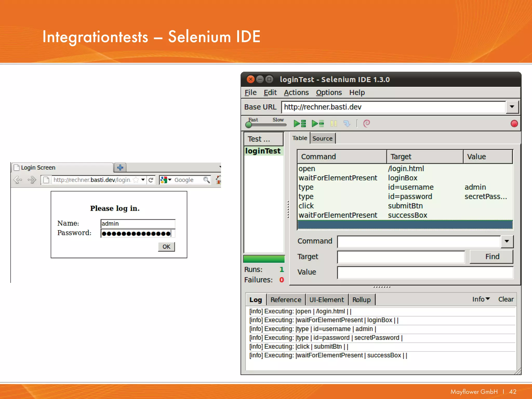The image size is (532, 399).
Task: Switch to the Reference tab
Action: 286,300
